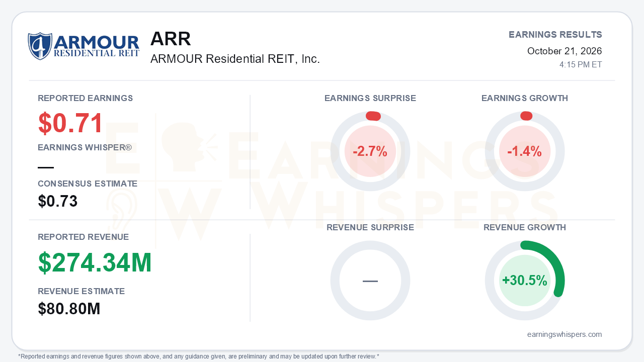The image size is (644, 362).
Task: Select the consensus estimate value $0.73
Action: 58,201
